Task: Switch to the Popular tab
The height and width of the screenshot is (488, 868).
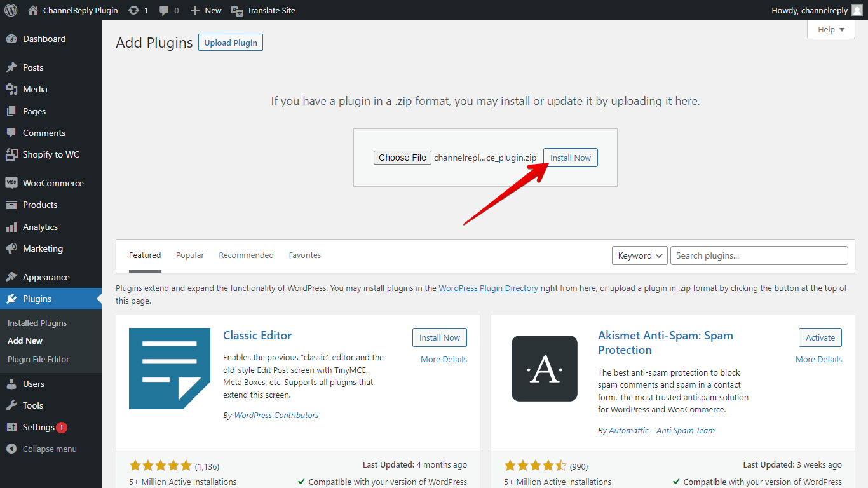Action: tap(190, 255)
